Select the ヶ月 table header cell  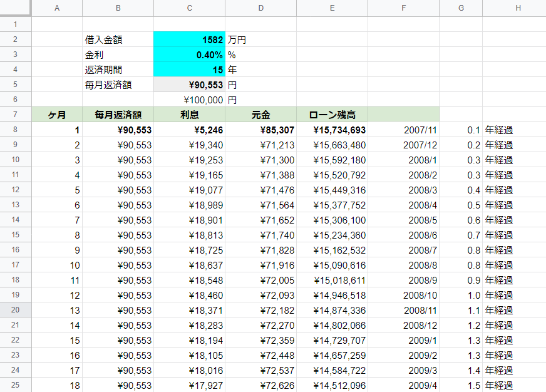pos(57,115)
